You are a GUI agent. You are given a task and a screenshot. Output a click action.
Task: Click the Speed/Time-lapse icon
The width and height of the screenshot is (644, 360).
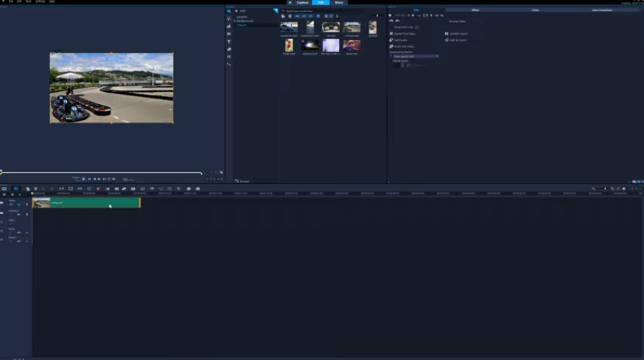[x=391, y=34]
